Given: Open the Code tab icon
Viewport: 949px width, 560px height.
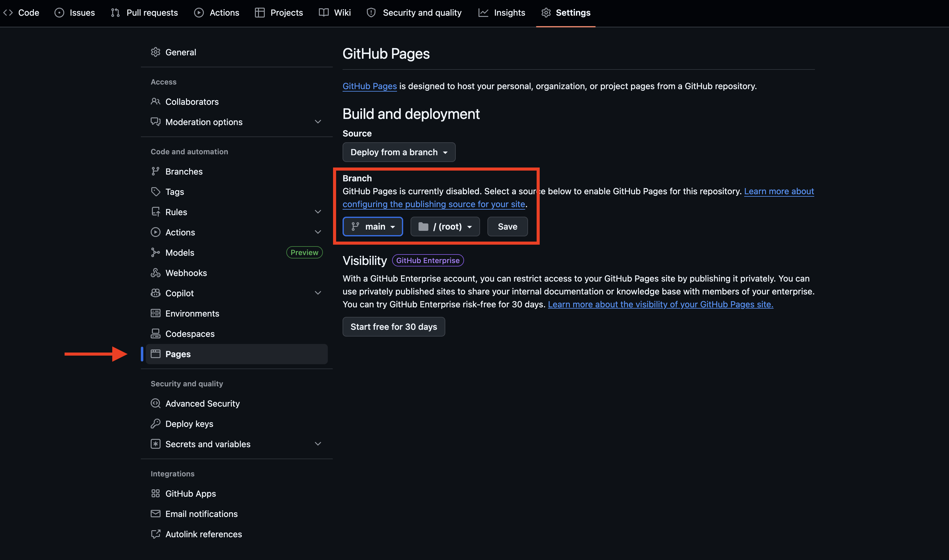Looking at the screenshot, I should tap(8, 13).
